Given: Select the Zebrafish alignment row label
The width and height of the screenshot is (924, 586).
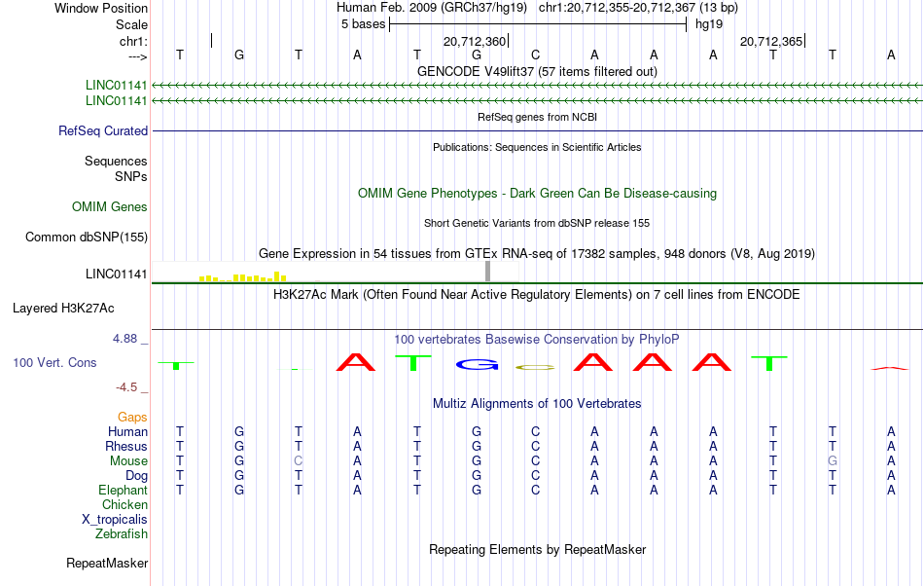Looking at the screenshot, I should [x=122, y=533].
